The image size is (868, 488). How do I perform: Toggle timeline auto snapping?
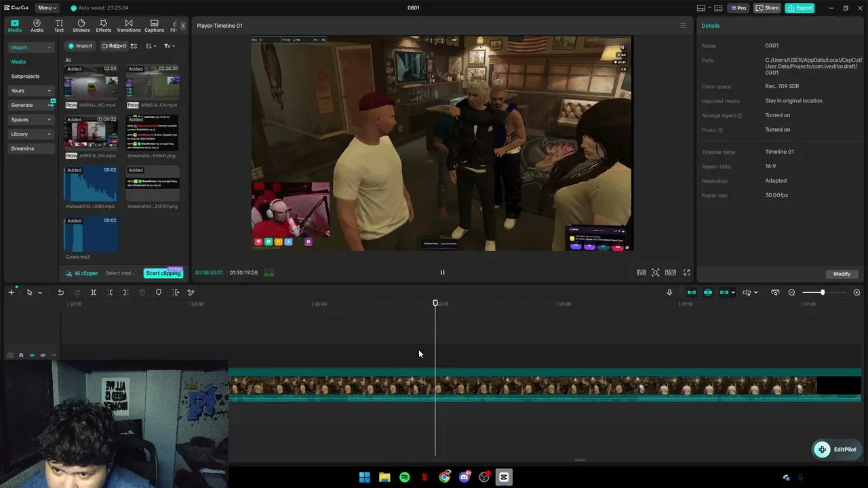708,292
